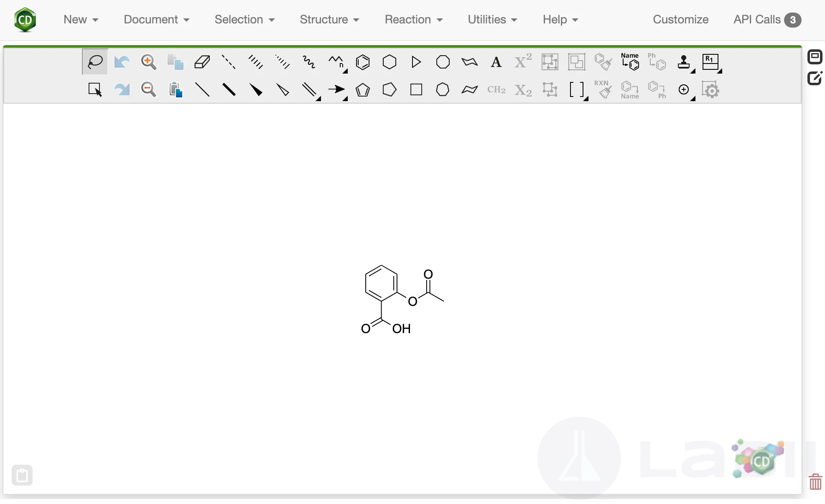Click the undo icon
Screen dimensions: 825x504
(x=122, y=61)
